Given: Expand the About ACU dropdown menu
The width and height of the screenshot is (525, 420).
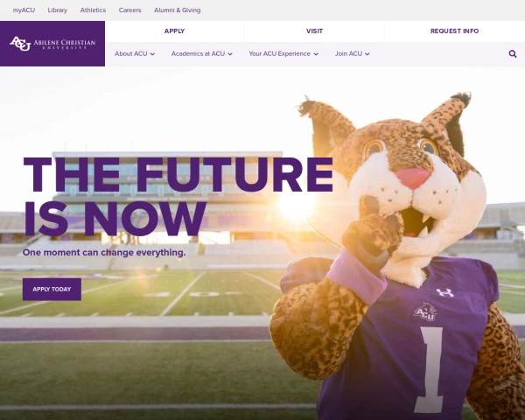Looking at the screenshot, I should (135, 54).
